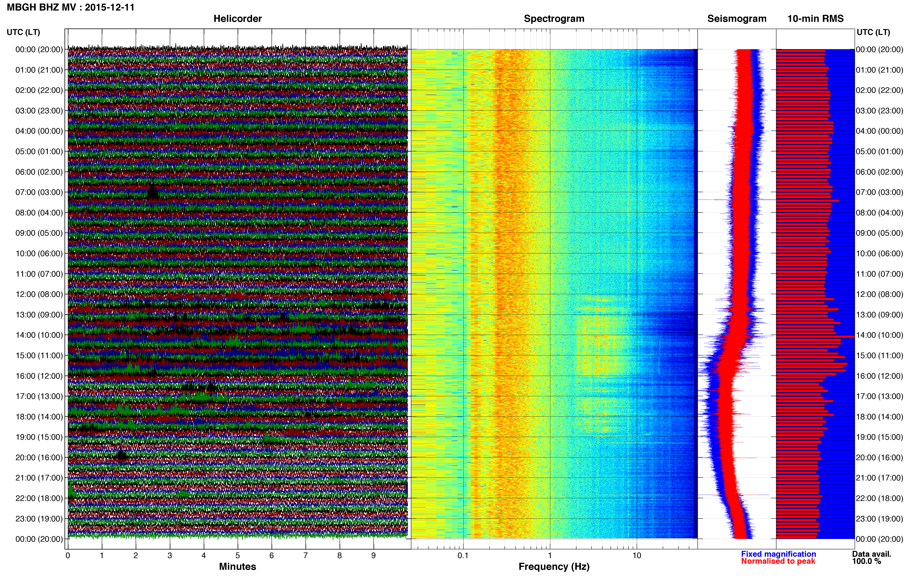The height and width of the screenshot is (578, 924).
Task: Click the red "Normalised to peak" legend text
Action: tap(778, 561)
